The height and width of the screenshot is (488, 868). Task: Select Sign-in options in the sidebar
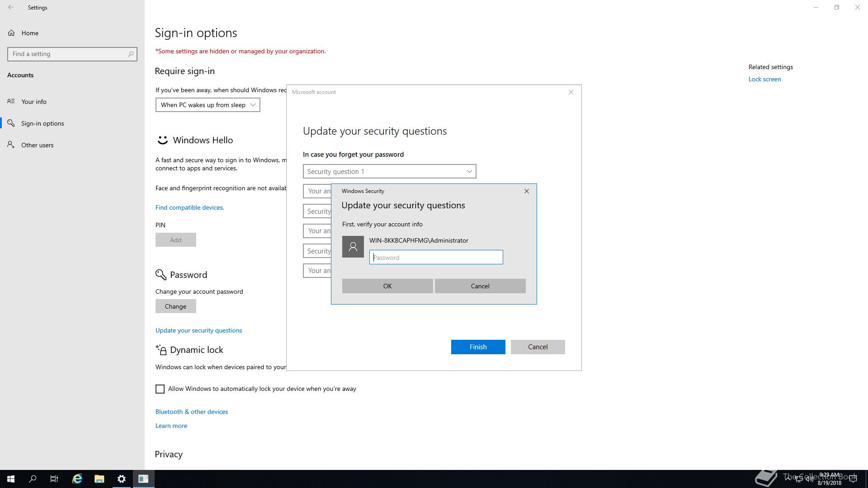[x=42, y=123]
